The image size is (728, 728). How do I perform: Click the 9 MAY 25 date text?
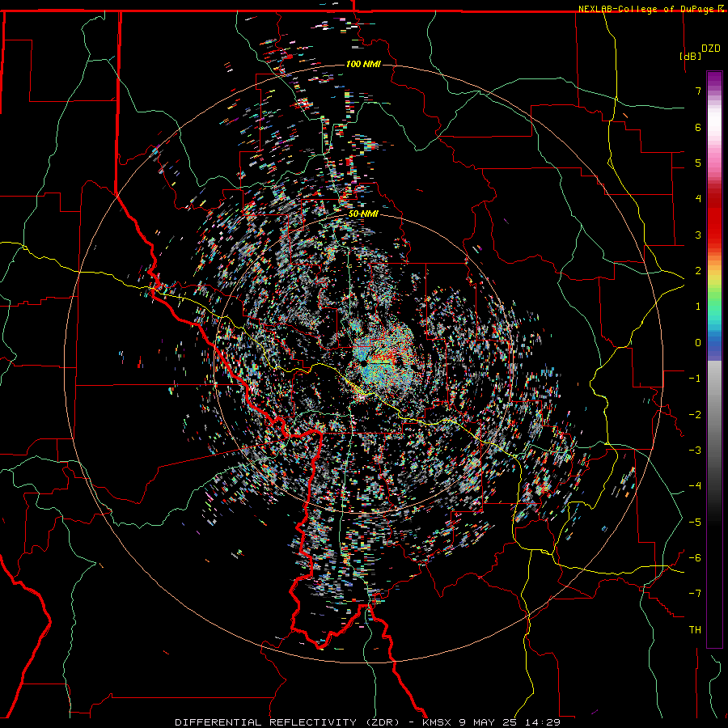489,722
